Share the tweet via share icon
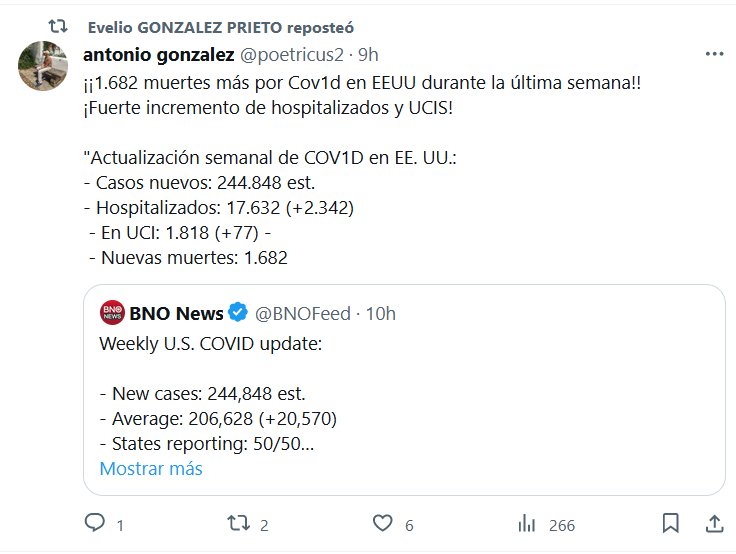736x554 pixels. tap(714, 523)
